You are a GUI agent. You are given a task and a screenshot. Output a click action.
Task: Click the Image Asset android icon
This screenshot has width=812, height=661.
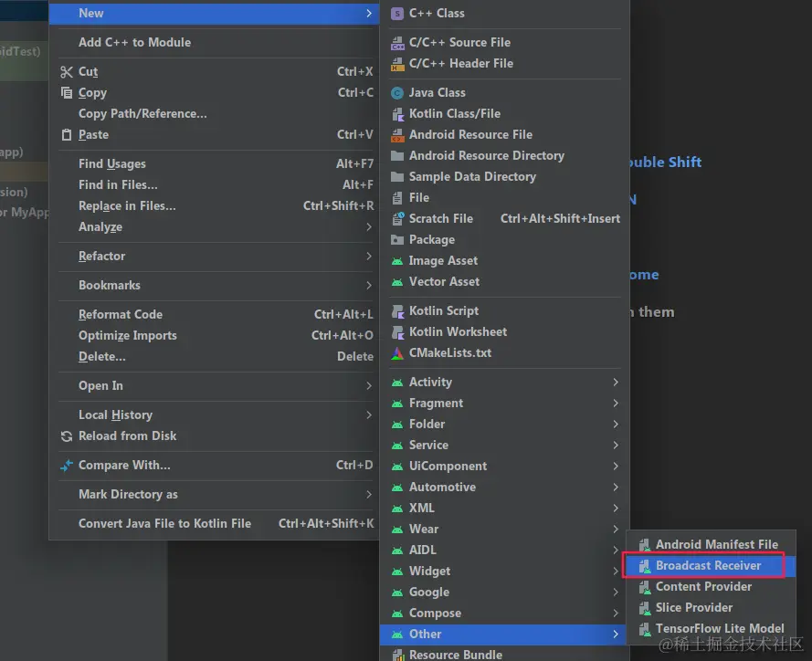coord(397,261)
